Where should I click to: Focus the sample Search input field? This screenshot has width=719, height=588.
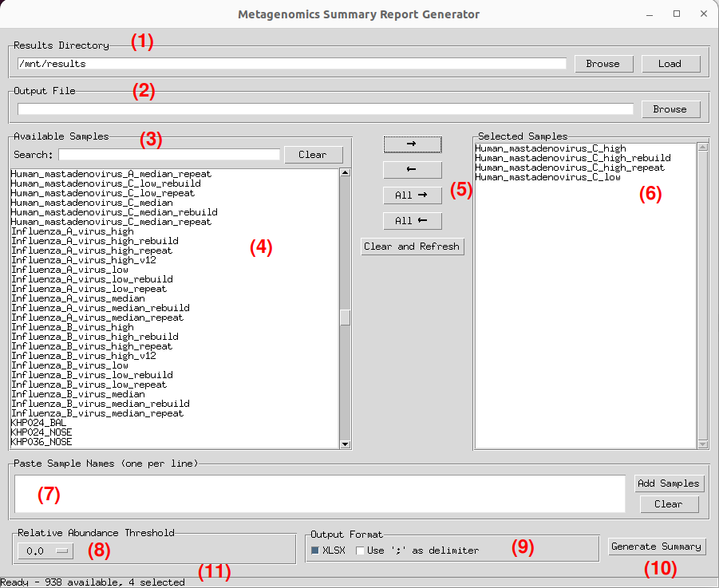click(x=169, y=155)
